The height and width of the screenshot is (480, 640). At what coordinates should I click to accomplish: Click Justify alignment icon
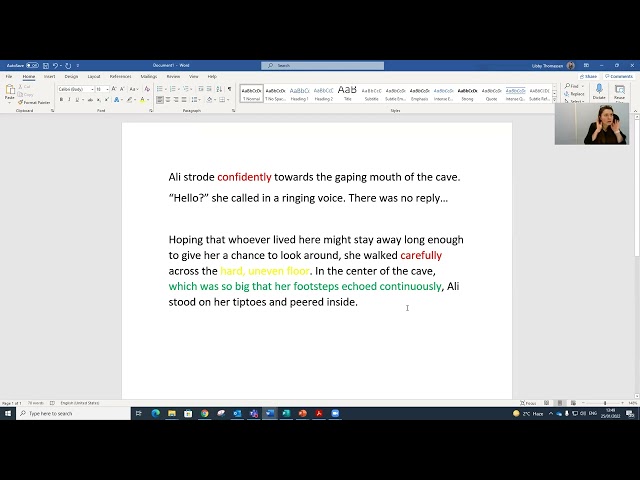point(184,100)
